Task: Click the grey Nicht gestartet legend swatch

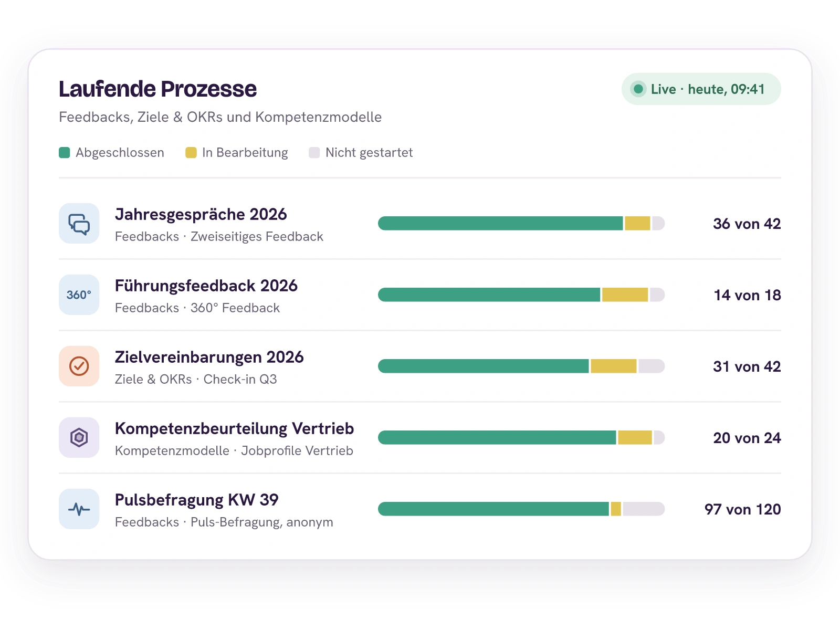Action: pos(314,153)
